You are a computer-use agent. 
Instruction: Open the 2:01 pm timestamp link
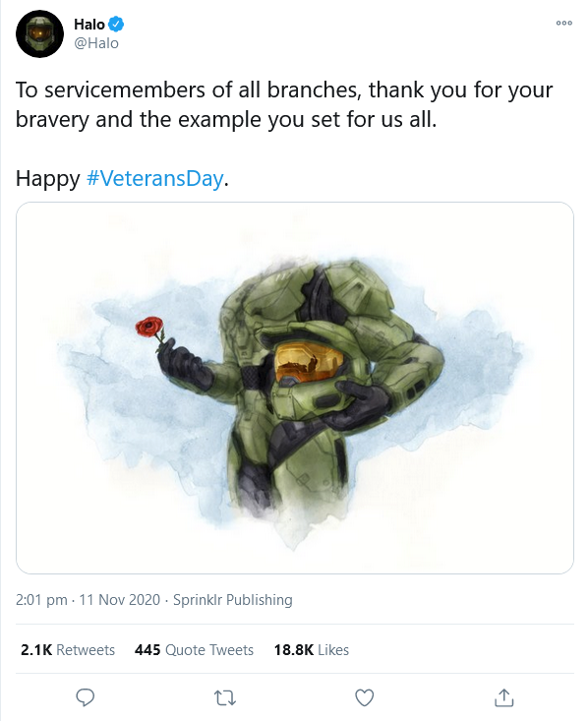[41, 600]
